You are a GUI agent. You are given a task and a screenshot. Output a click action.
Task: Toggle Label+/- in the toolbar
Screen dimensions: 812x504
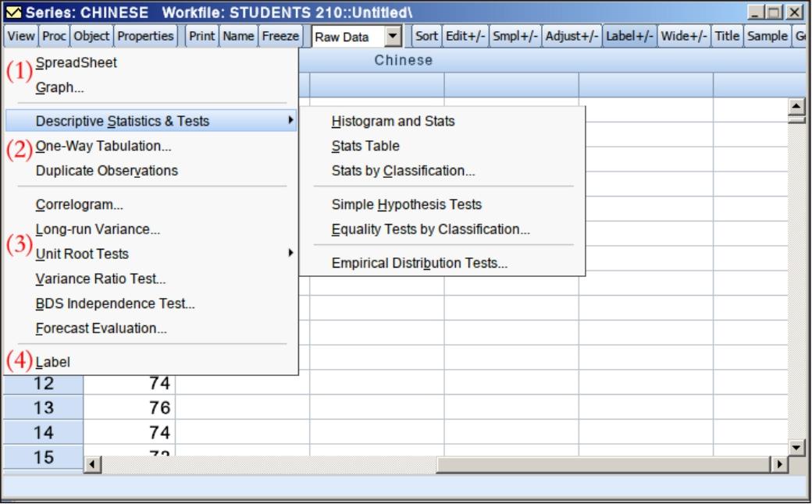(x=629, y=37)
